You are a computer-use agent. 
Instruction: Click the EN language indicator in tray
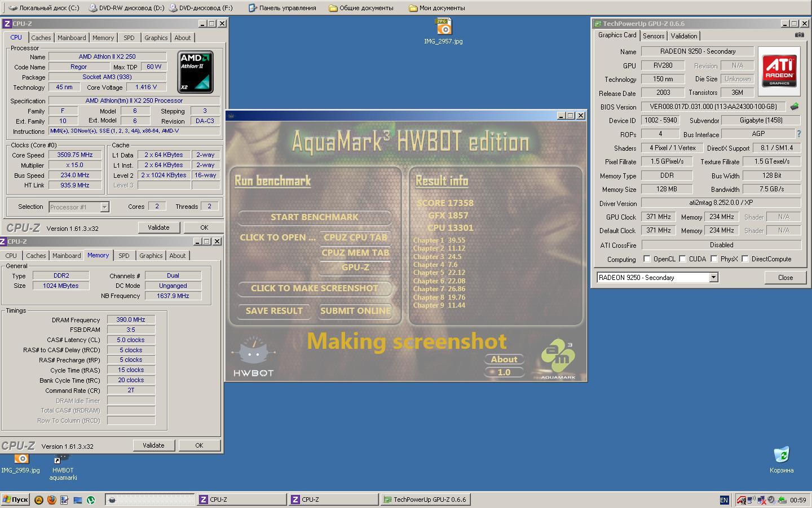tap(724, 500)
